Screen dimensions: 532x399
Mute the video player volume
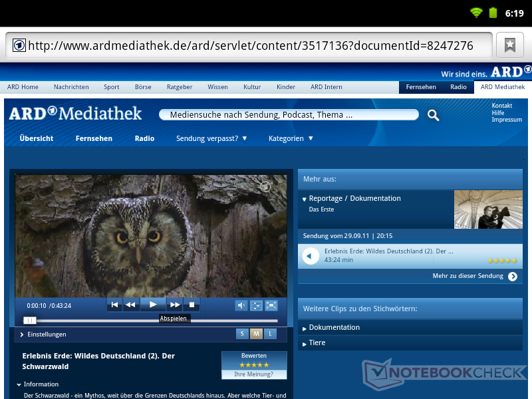pos(241,306)
